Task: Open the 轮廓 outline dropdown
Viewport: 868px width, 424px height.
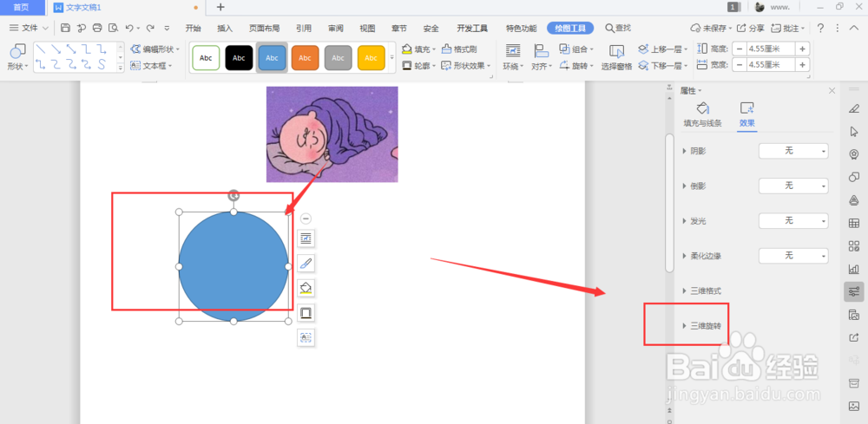Action: [x=419, y=65]
